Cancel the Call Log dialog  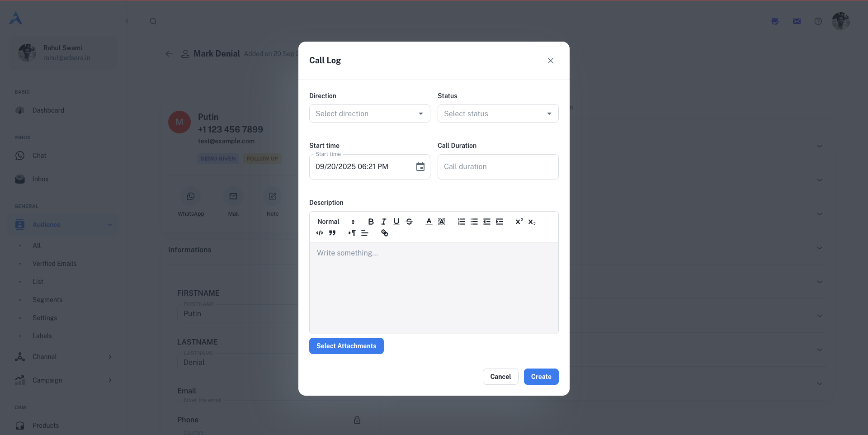[500, 377]
